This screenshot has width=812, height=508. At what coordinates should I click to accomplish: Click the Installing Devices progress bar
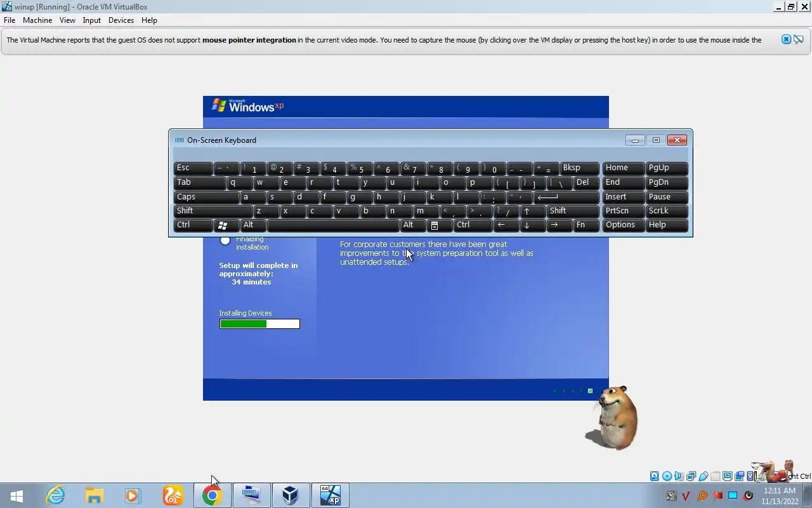pyautogui.click(x=259, y=324)
